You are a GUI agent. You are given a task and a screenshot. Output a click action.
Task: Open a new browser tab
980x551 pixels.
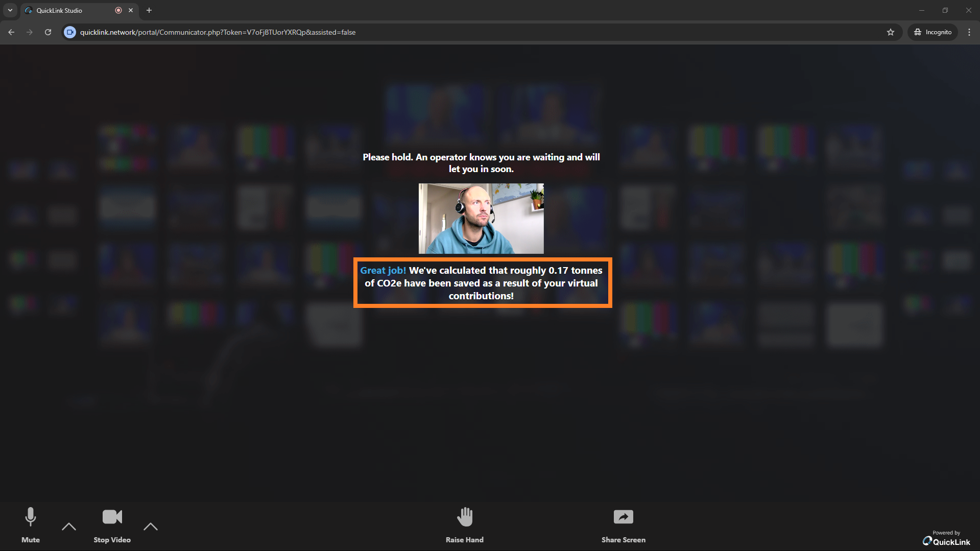[x=149, y=10]
